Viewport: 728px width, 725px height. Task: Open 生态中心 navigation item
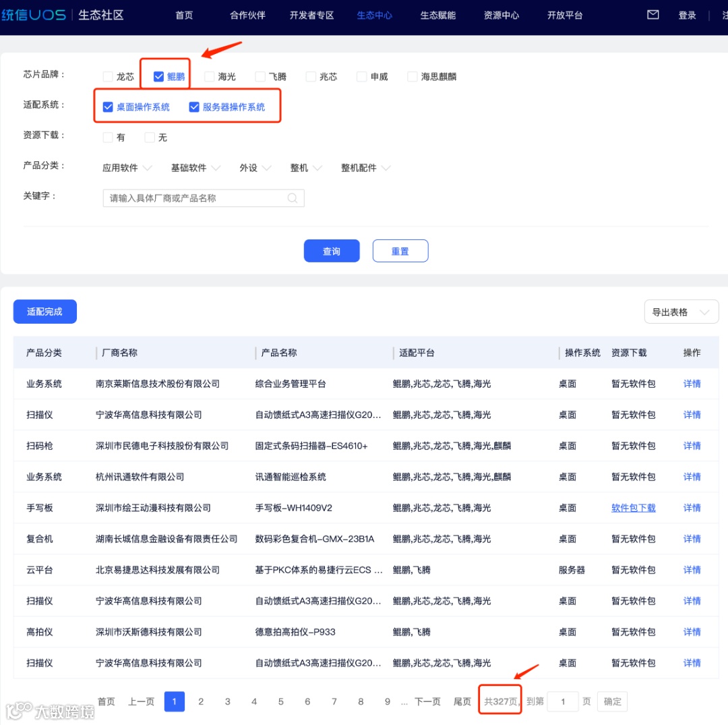(374, 16)
